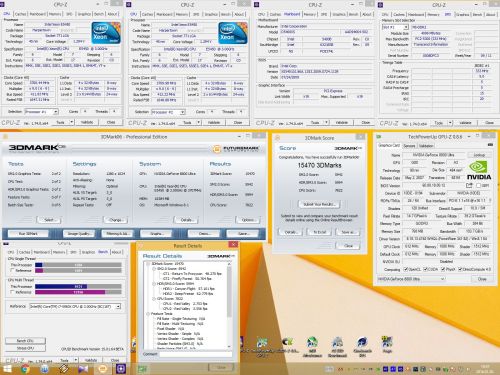Select the orange 3DMark06 taskbar icon
The width and height of the screenshot is (500, 375).
click(103, 369)
